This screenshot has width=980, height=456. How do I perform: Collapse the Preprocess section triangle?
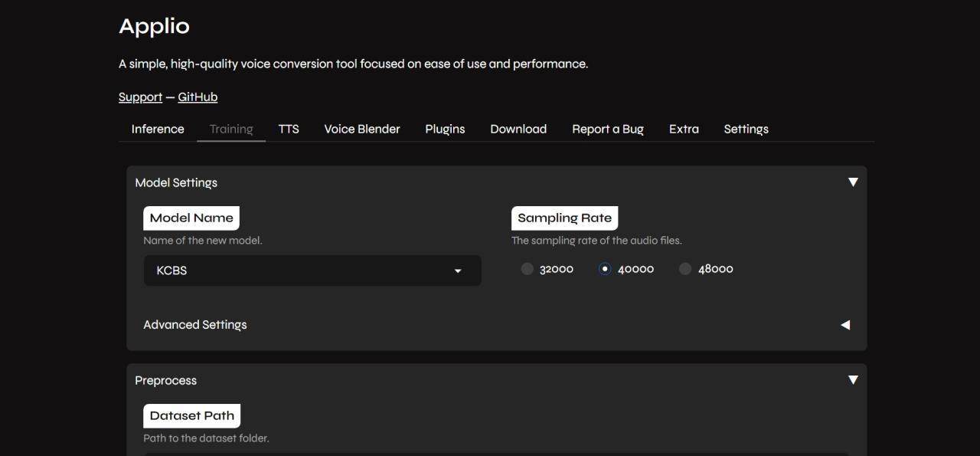coord(853,380)
